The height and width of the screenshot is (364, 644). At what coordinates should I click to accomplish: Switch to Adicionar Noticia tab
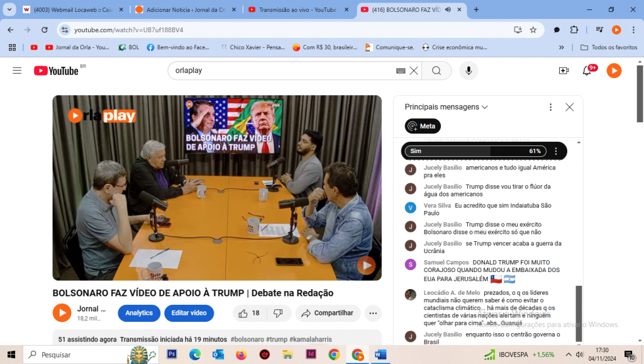point(186,9)
